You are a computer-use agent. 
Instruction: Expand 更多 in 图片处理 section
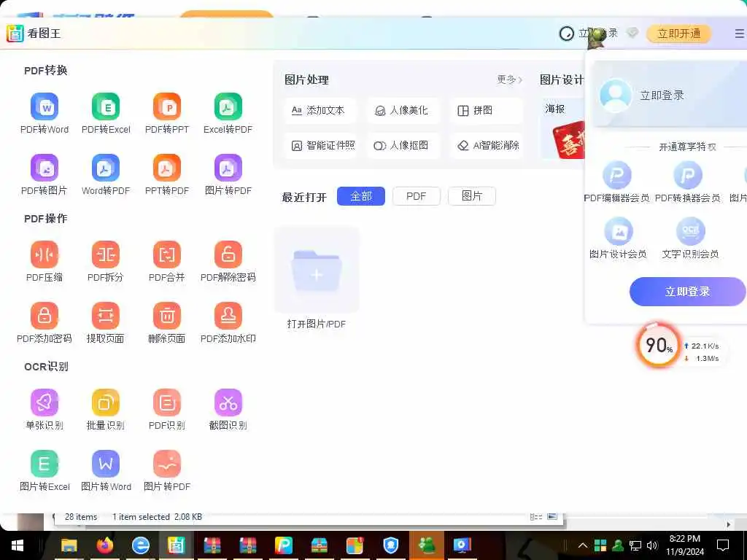click(509, 79)
